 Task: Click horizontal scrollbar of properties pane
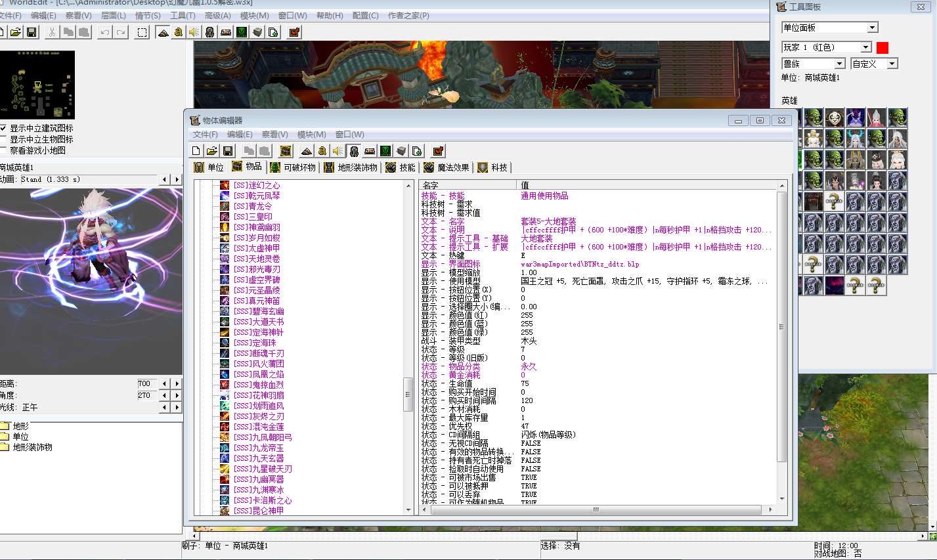(x=596, y=509)
